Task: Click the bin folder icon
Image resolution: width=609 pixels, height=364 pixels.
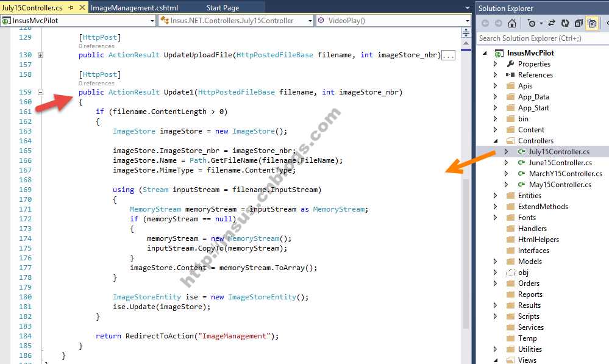Action: [510, 118]
